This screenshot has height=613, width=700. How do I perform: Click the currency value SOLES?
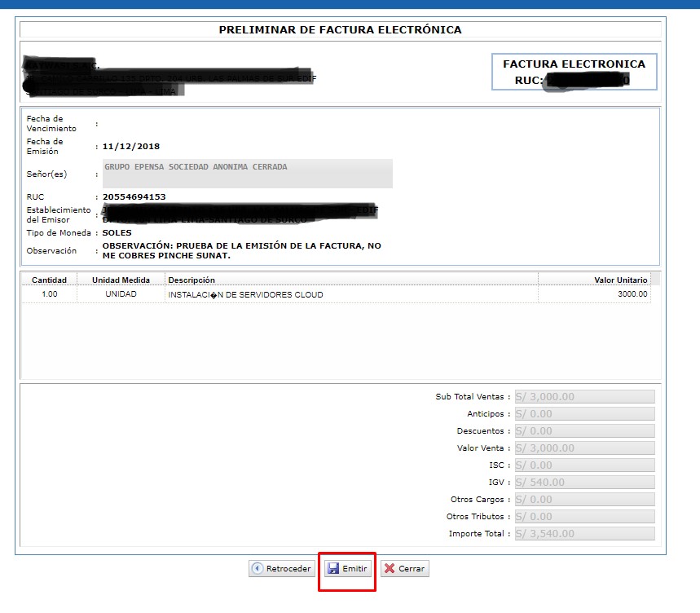pos(117,232)
